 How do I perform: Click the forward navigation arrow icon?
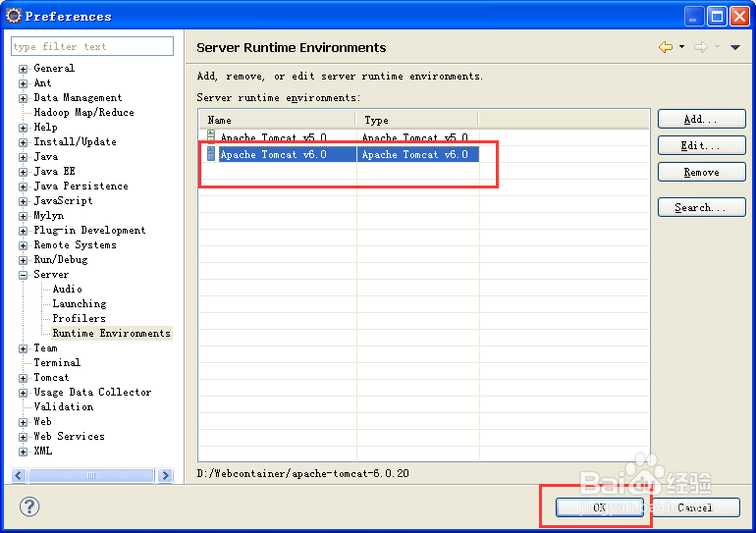(x=701, y=47)
